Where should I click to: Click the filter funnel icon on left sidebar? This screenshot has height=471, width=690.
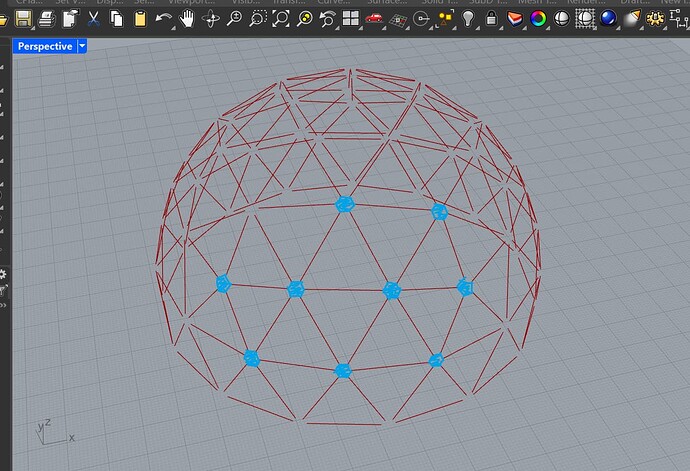pos(4,290)
